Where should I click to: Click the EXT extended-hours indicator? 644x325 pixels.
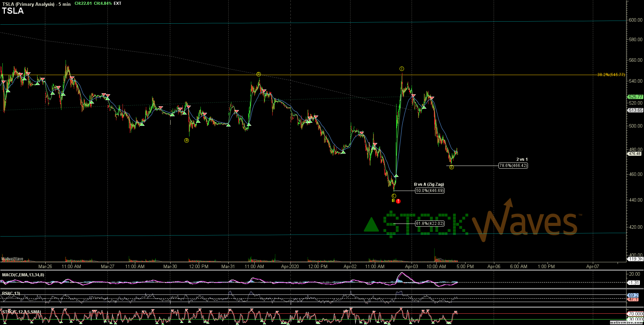coord(117,4)
